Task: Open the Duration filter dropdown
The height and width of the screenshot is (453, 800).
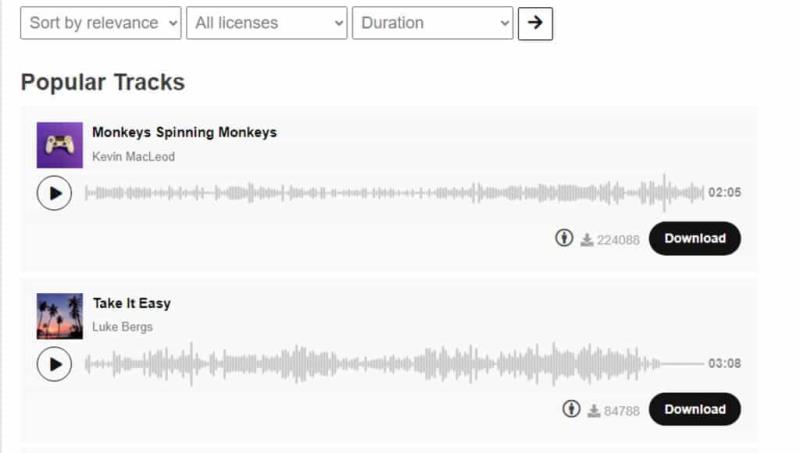Action: (432, 23)
